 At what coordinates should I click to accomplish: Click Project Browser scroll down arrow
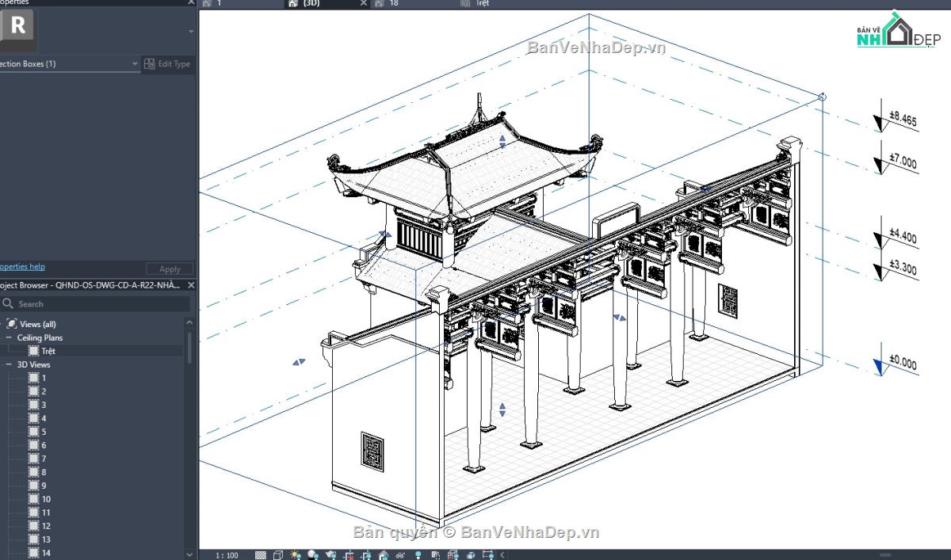coord(189,554)
